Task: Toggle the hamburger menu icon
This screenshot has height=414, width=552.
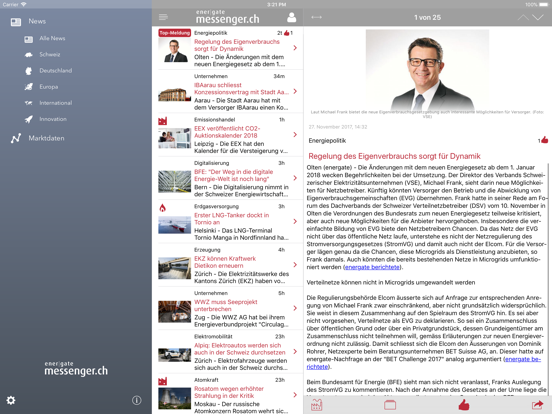Action: [163, 17]
